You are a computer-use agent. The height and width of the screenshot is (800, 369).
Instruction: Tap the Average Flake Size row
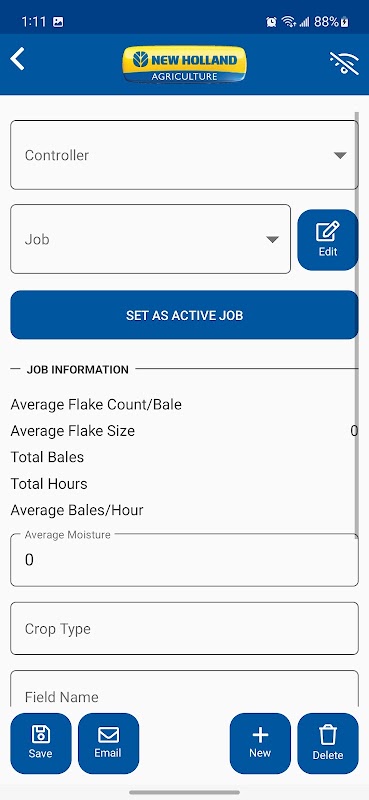[x=184, y=431]
